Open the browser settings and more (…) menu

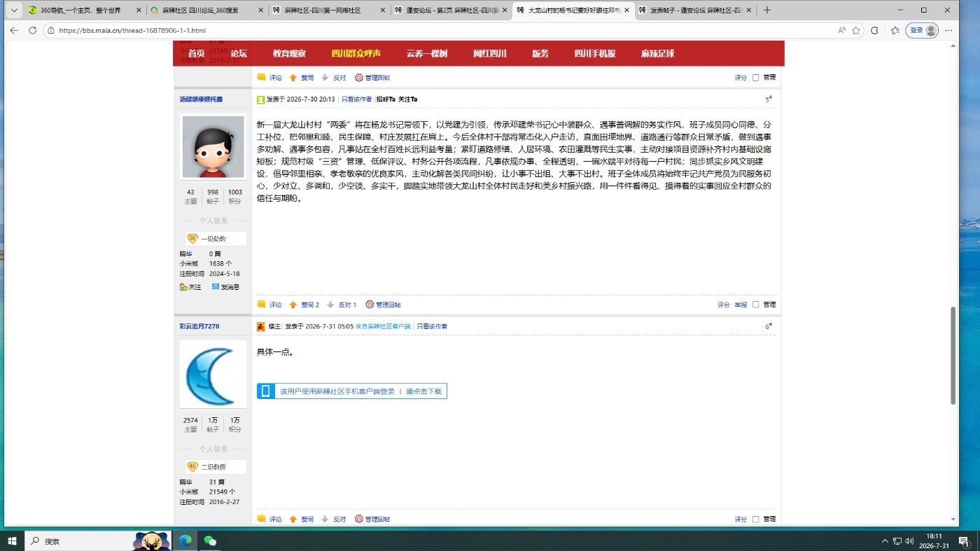tap(949, 31)
